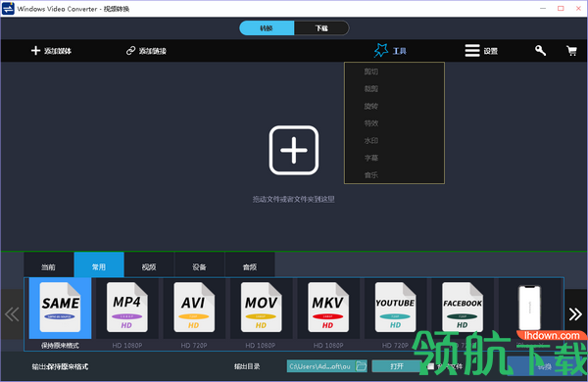Image resolution: width=588 pixels, height=382 pixels.
Task: Choose the MKV HD 1080P format
Action: coord(328,307)
